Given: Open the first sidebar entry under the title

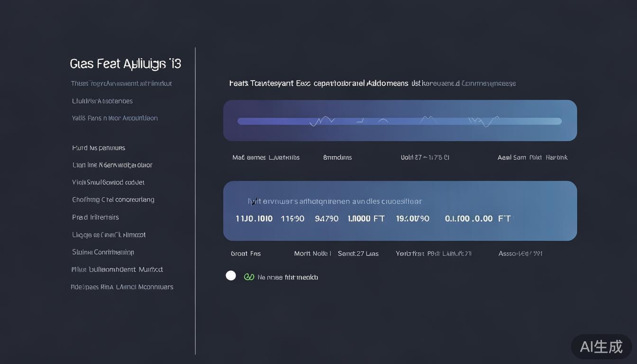Looking at the screenshot, I should (121, 83).
